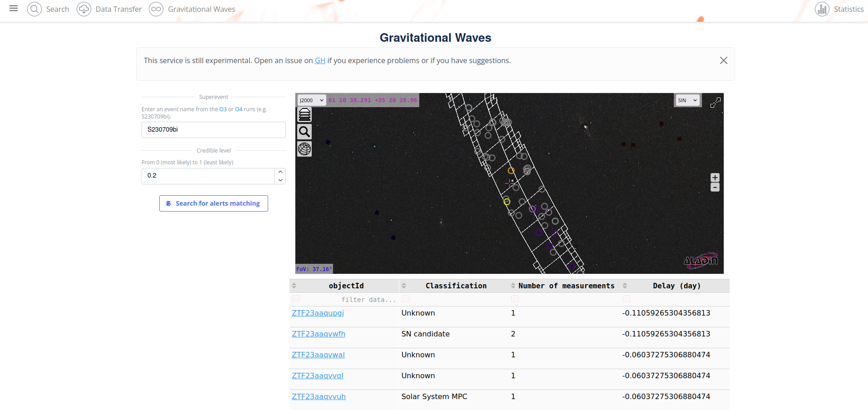Click the Data Transfer cloud icon
Screen dimensions: 868x410
(x=84, y=9)
